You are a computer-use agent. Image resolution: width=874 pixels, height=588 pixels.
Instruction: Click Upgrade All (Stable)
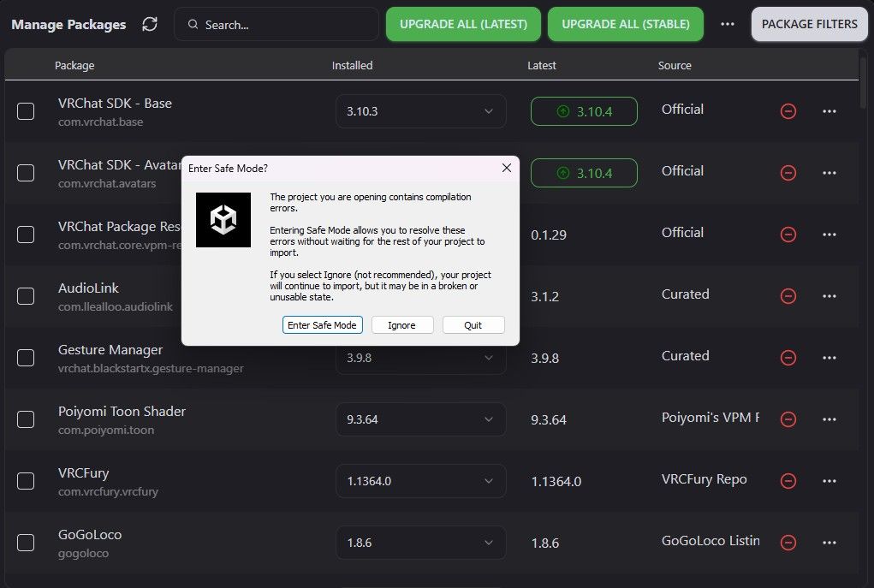pyautogui.click(x=626, y=24)
